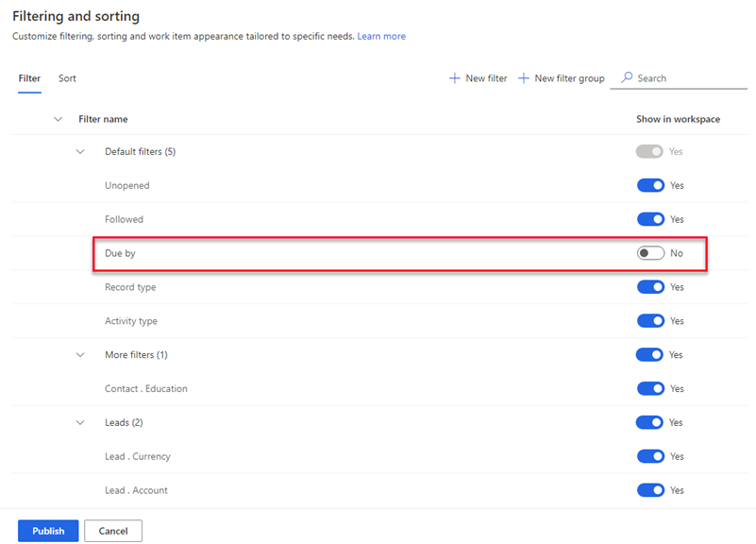Toggle the Default filters group switch
The width and height of the screenshot is (756, 544).
[x=649, y=151]
